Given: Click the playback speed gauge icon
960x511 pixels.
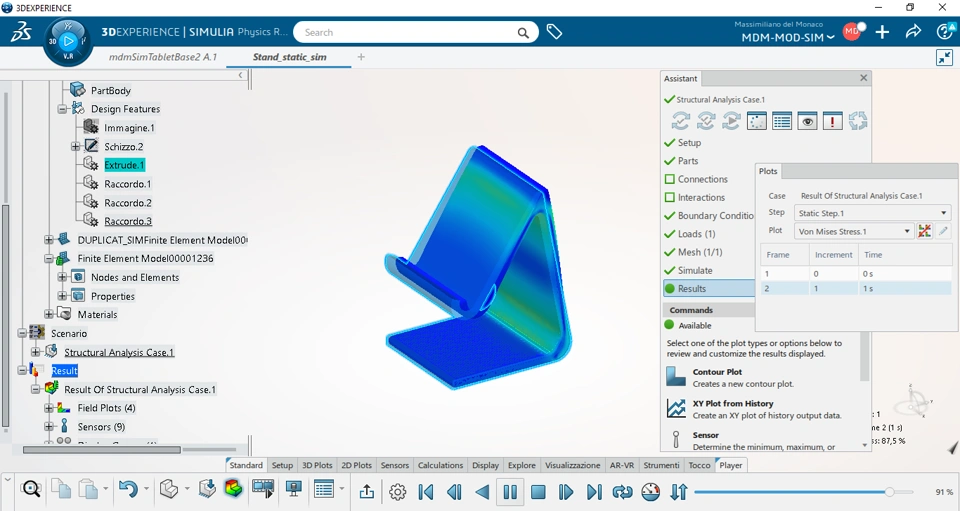Looking at the screenshot, I should (651, 491).
